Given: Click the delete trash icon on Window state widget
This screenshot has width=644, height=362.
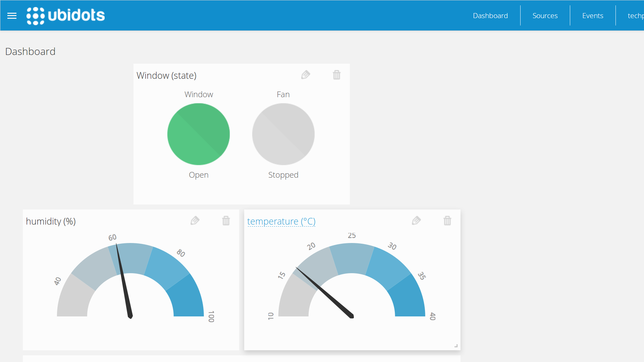Looking at the screenshot, I should pyautogui.click(x=337, y=74).
